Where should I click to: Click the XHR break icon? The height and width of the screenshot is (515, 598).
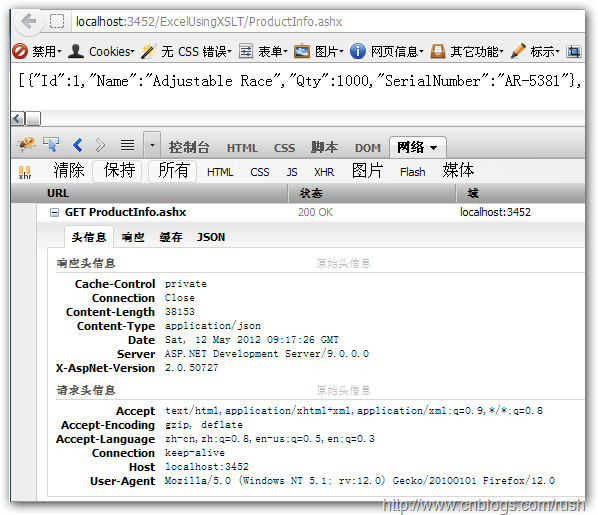coord(25,172)
